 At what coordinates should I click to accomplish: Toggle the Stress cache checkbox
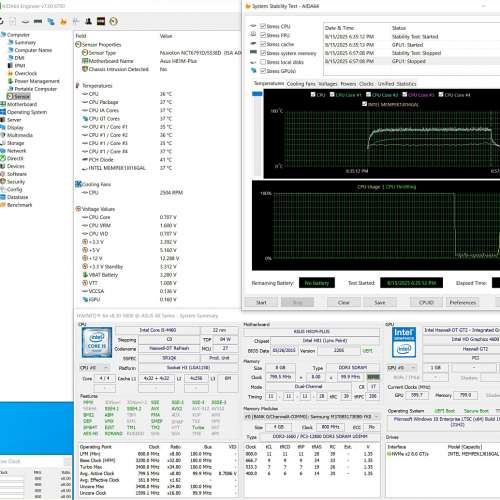tap(263, 44)
